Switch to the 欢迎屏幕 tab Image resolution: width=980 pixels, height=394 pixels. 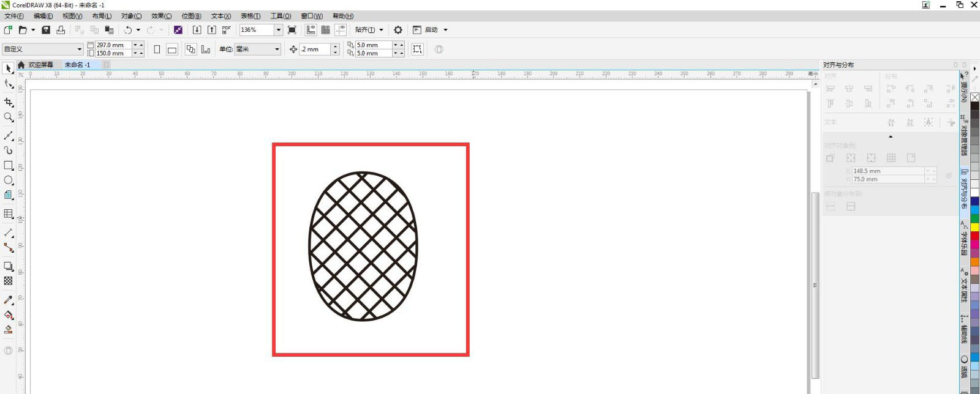point(40,65)
